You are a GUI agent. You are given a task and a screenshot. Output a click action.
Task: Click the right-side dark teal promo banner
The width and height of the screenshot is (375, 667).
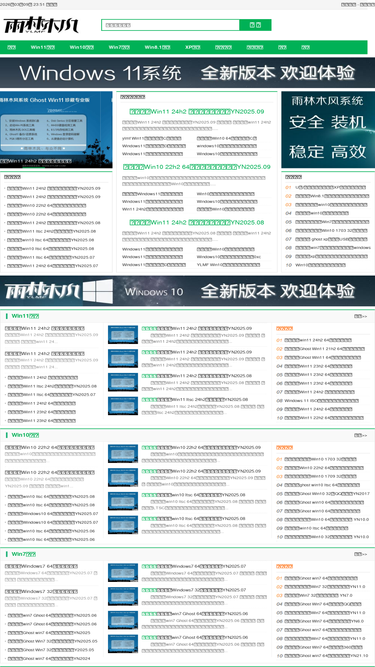click(328, 130)
